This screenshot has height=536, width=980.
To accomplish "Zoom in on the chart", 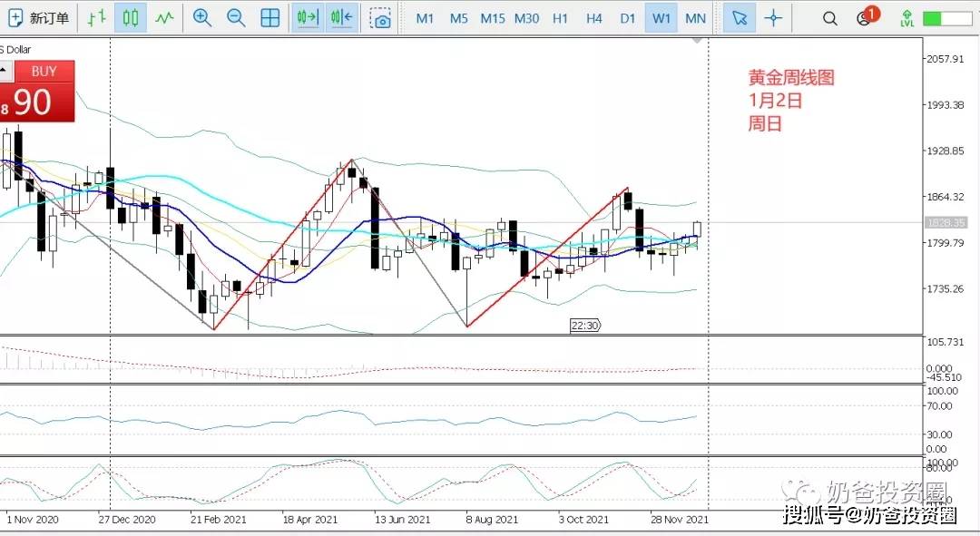I will pyautogui.click(x=203, y=17).
